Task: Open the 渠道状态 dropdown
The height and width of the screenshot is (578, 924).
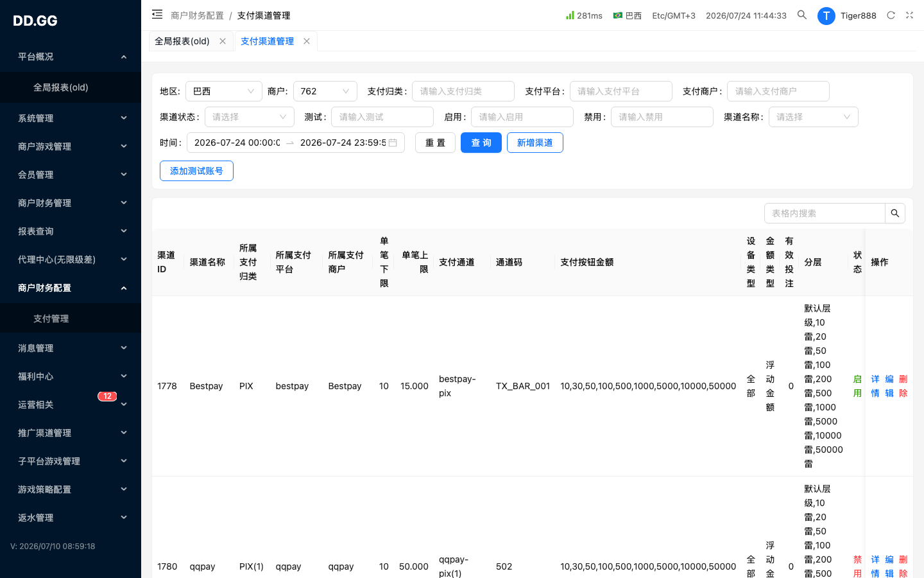Action: pyautogui.click(x=249, y=117)
